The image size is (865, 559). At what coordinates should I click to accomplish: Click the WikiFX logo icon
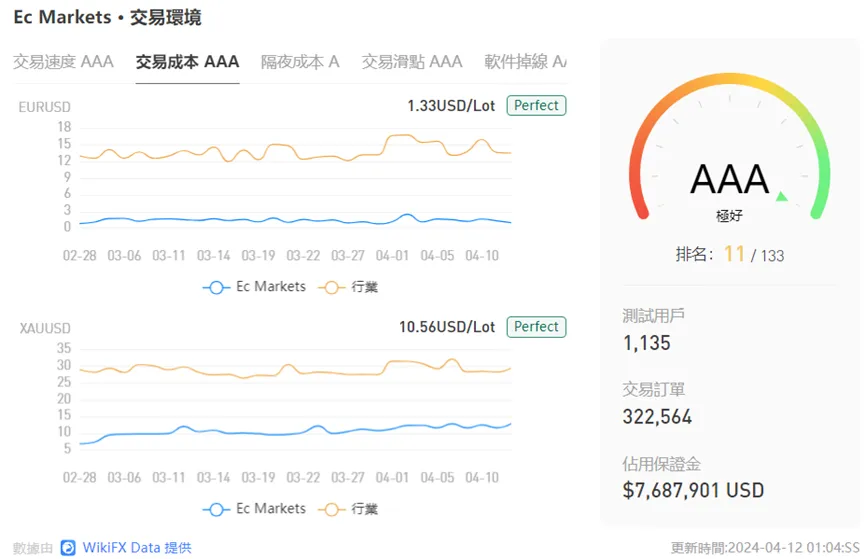(x=68, y=547)
